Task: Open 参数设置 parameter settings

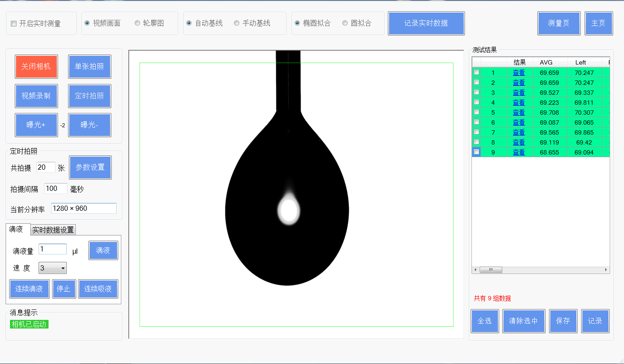Action: (x=91, y=168)
